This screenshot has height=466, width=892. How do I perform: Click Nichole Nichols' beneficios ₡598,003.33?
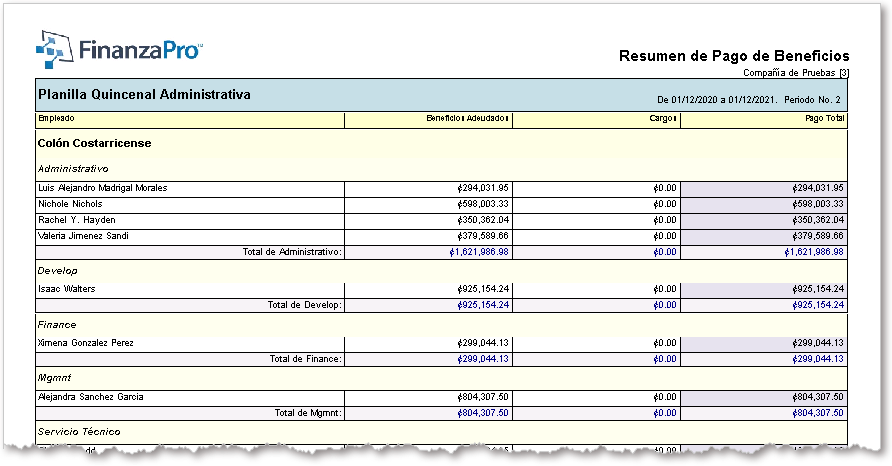coord(483,204)
